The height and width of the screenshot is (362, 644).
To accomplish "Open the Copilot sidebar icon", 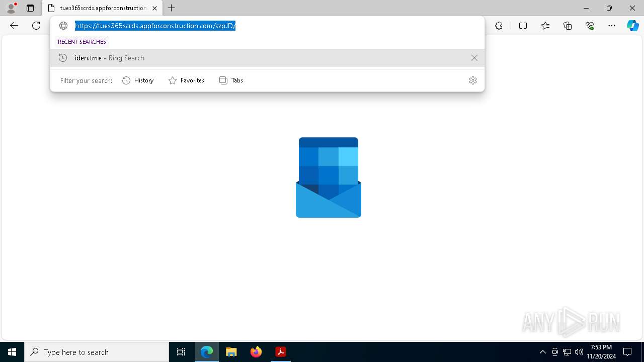I will [632, 26].
